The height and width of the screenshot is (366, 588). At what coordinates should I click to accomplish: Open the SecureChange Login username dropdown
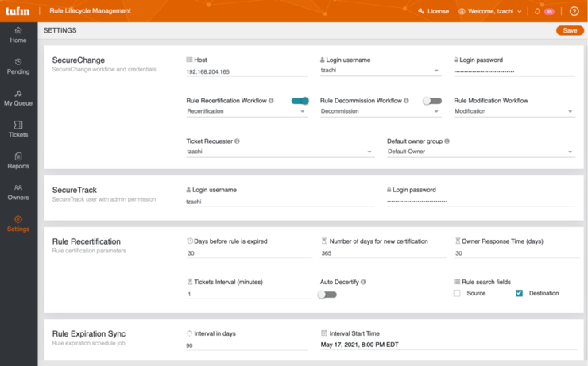[x=381, y=71]
